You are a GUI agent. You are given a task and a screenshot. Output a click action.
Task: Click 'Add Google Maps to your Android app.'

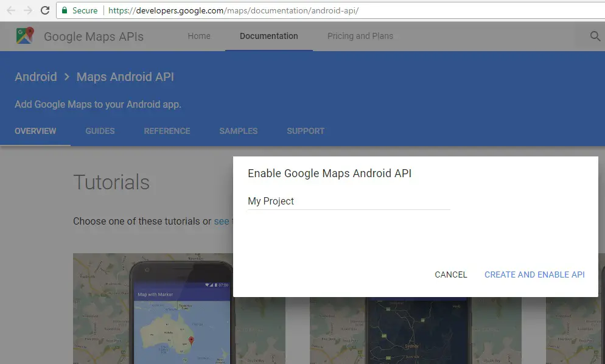[x=98, y=104]
